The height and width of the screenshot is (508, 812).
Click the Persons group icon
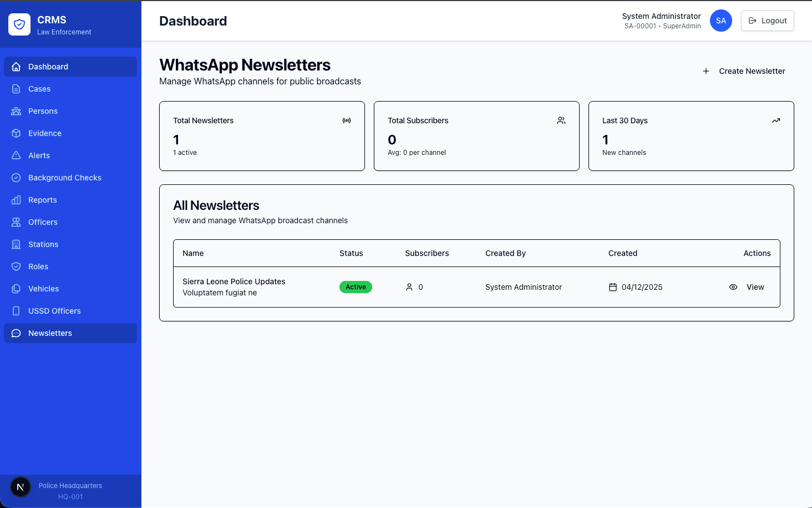click(16, 111)
